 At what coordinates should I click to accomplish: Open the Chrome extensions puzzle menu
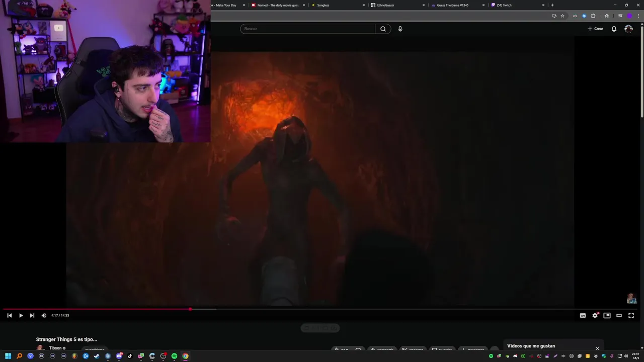pyautogui.click(x=593, y=16)
